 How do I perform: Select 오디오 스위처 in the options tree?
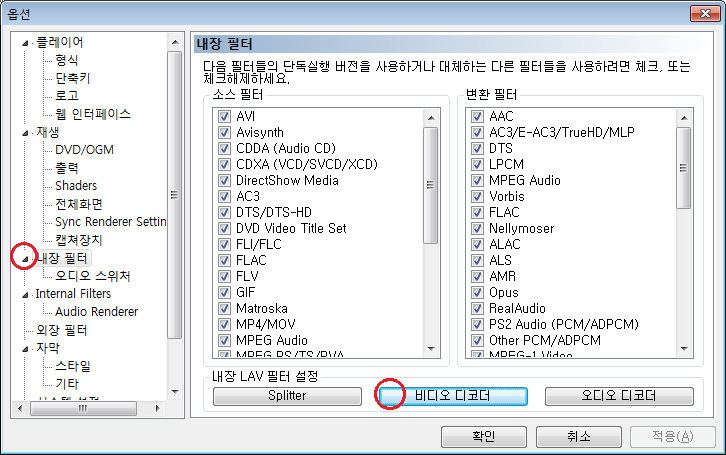pyautogui.click(x=93, y=276)
